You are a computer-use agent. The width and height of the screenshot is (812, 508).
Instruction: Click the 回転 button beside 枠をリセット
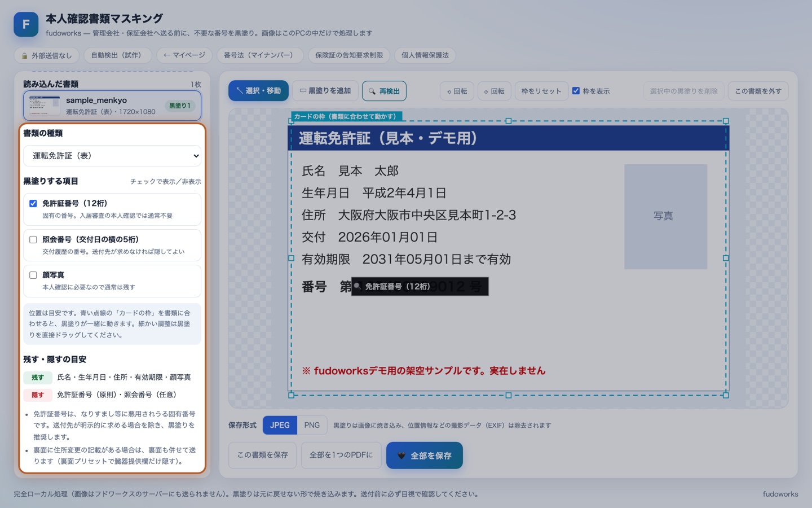(x=494, y=91)
